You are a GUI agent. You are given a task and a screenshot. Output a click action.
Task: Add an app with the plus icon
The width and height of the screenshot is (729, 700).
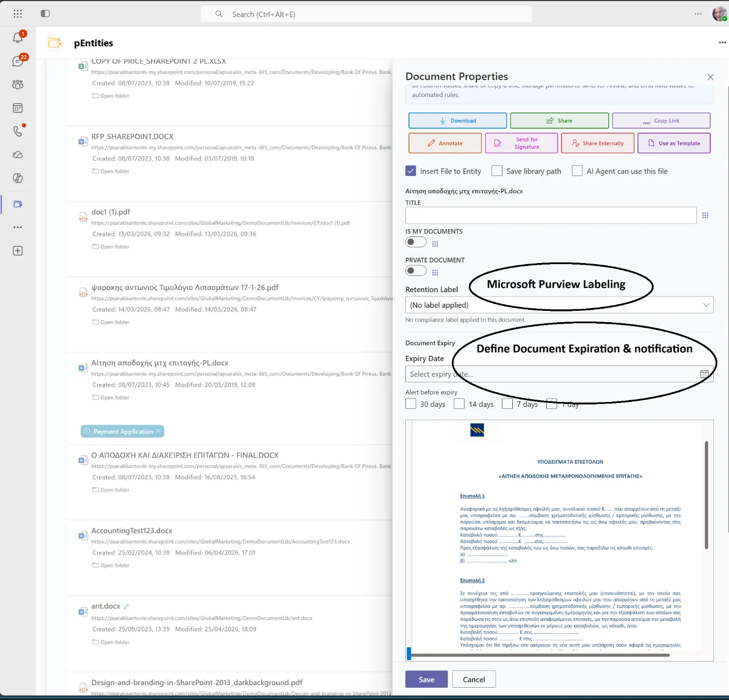click(x=18, y=251)
